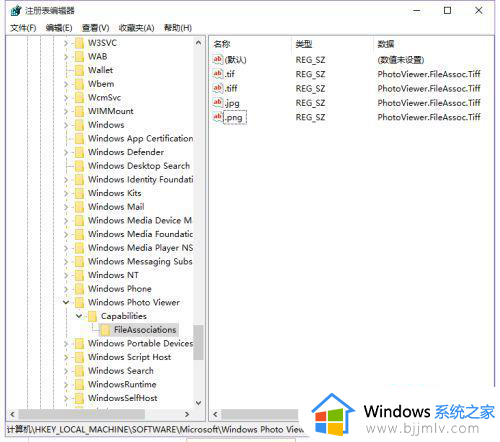This screenshot has height=442, width=500.
Task: Click the ab icon of the .png value
Action: 218,117
